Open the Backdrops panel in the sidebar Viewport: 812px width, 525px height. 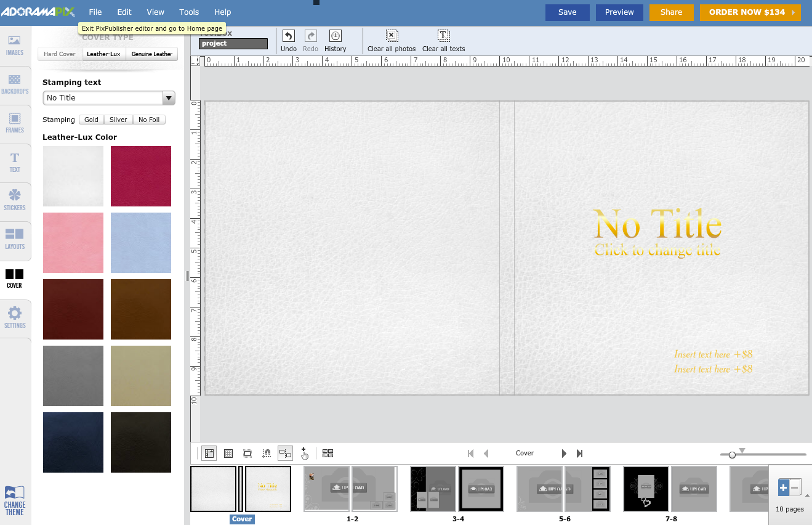(x=15, y=83)
